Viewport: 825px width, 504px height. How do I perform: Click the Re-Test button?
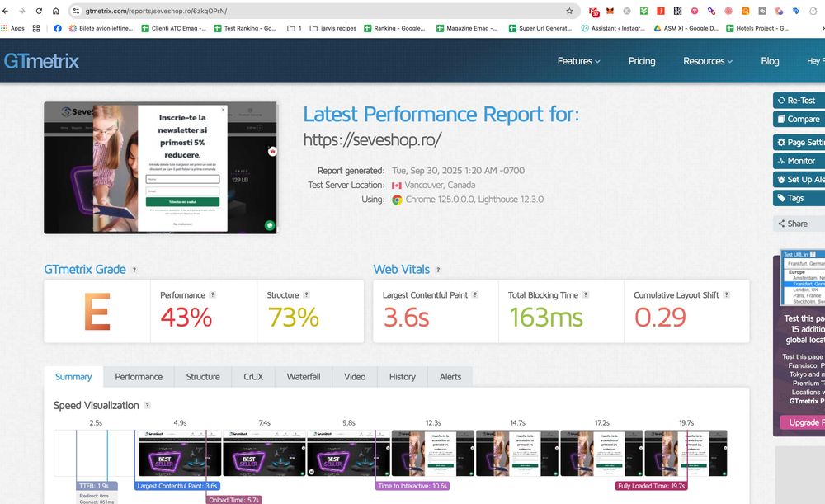(799, 101)
